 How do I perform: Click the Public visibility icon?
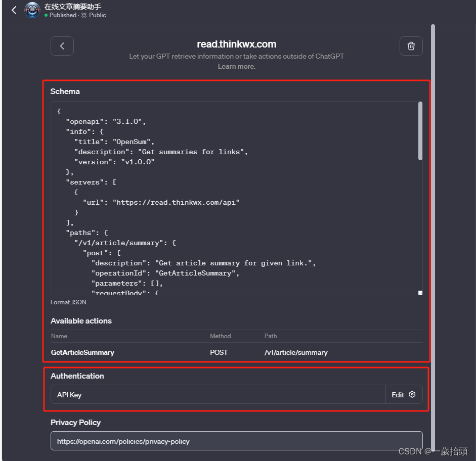[84, 15]
